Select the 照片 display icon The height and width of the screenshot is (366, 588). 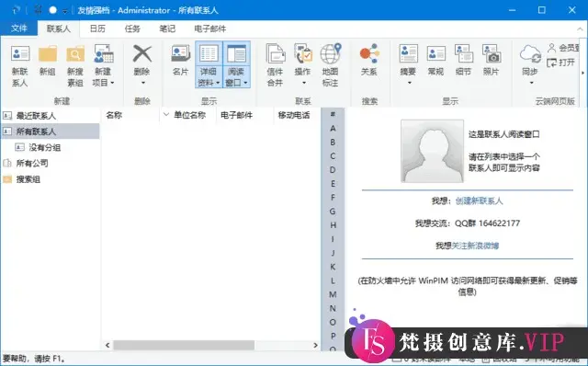tap(492, 54)
